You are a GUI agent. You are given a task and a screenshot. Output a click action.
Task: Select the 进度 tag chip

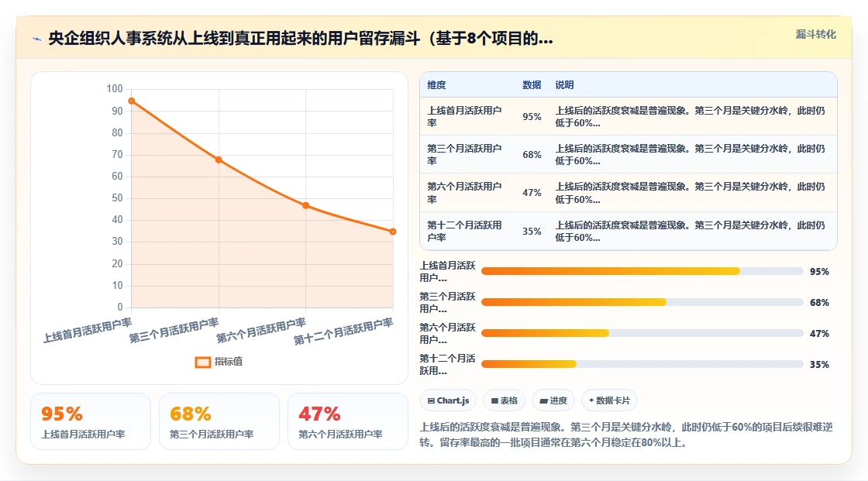tap(553, 400)
